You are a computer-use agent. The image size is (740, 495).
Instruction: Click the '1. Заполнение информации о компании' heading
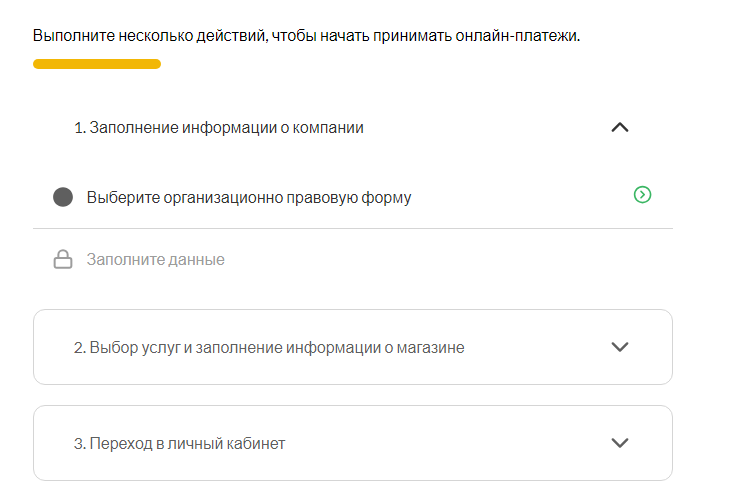click(x=218, y=128)
